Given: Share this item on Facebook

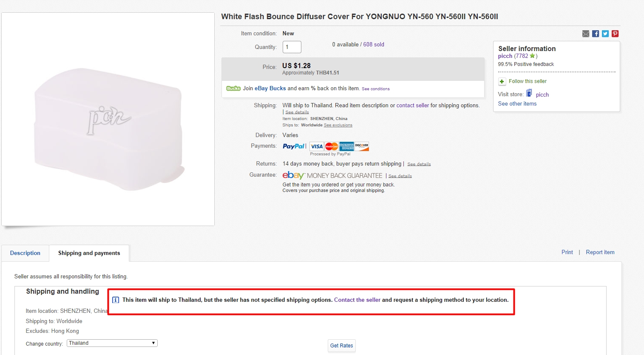Looking at the screenshot, I should click(595, 34).
